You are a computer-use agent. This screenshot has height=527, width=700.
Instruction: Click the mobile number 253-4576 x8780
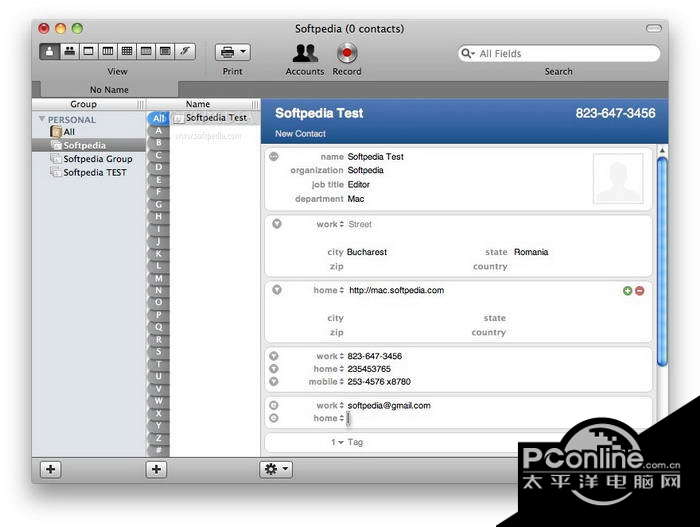click(379, 382)
